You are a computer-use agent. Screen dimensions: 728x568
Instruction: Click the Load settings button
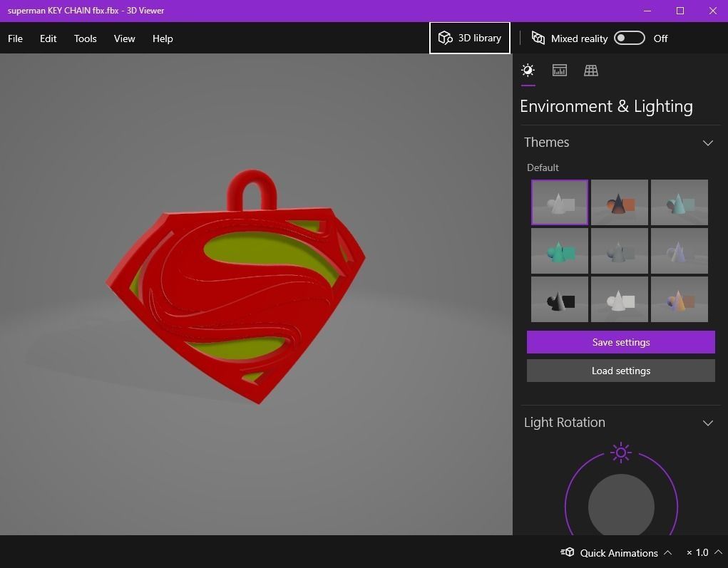[x=621, y=371]
